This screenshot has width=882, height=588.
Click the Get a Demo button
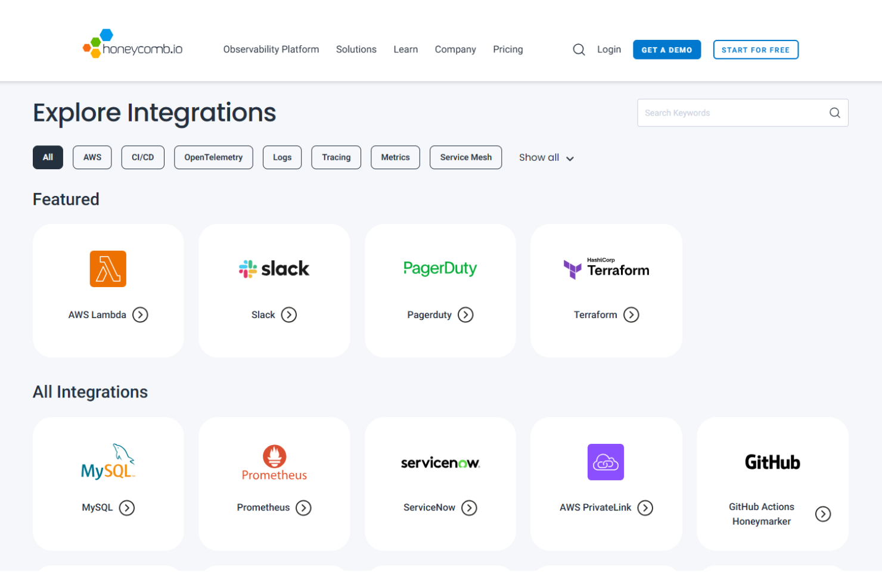(667, 49)
